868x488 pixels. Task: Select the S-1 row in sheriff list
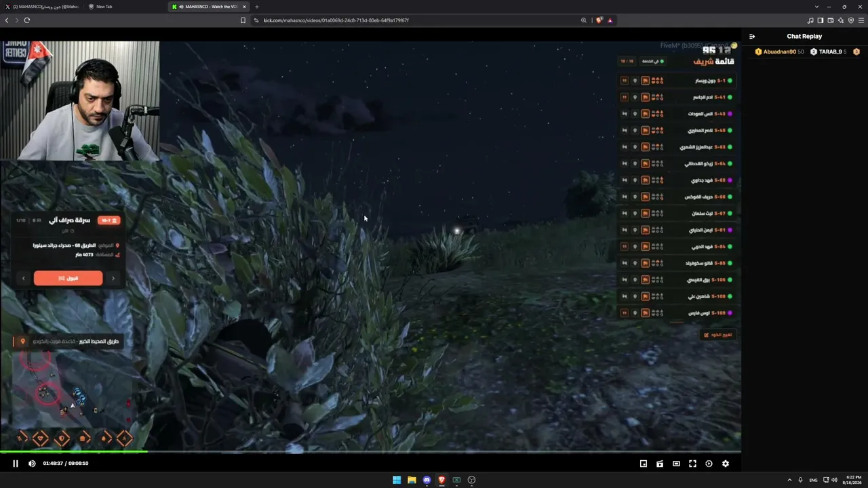point(677,81)
